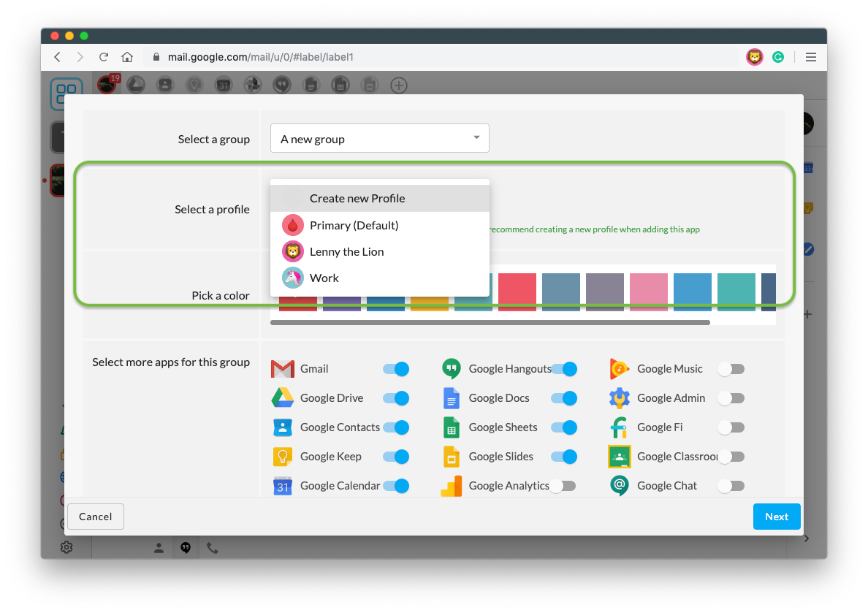The image size is (868, 613).
Task: Switch on Google Fi
Action: pos(731,427)
